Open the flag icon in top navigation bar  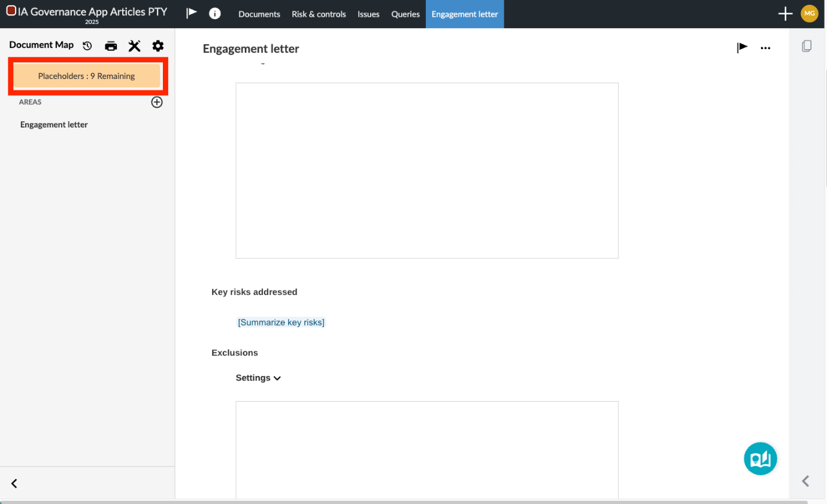(192, 13)
